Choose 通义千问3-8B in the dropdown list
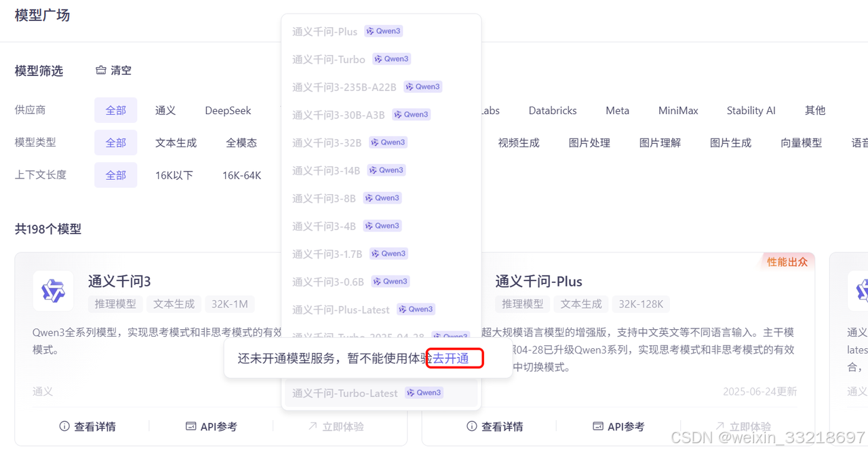Screen dimensions: 868x452 tap(381, 198)
